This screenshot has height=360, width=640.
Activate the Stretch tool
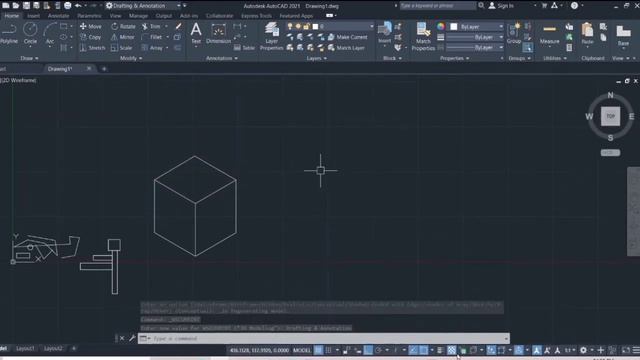pyautogui.click(x=93, y=48)
